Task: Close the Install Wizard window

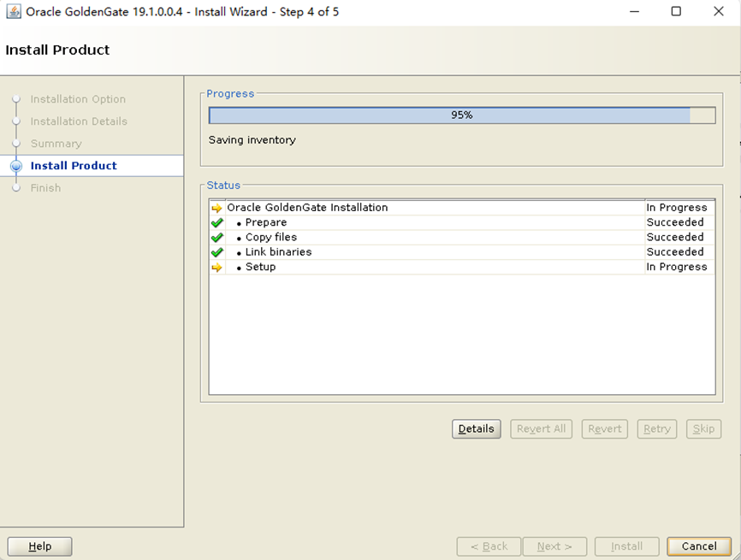Action: point(718,11)
